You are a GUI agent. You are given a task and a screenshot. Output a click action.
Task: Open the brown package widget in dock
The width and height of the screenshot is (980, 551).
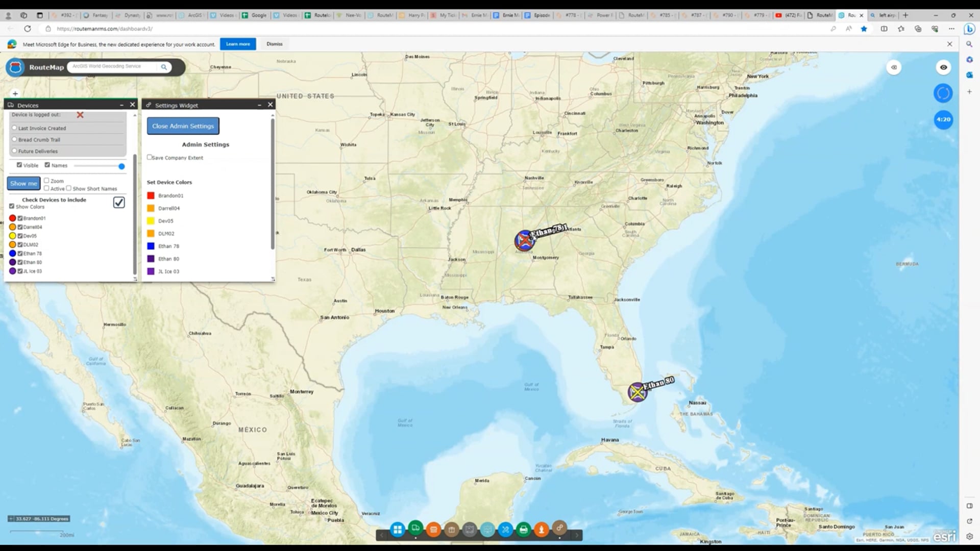coord(451,530)
